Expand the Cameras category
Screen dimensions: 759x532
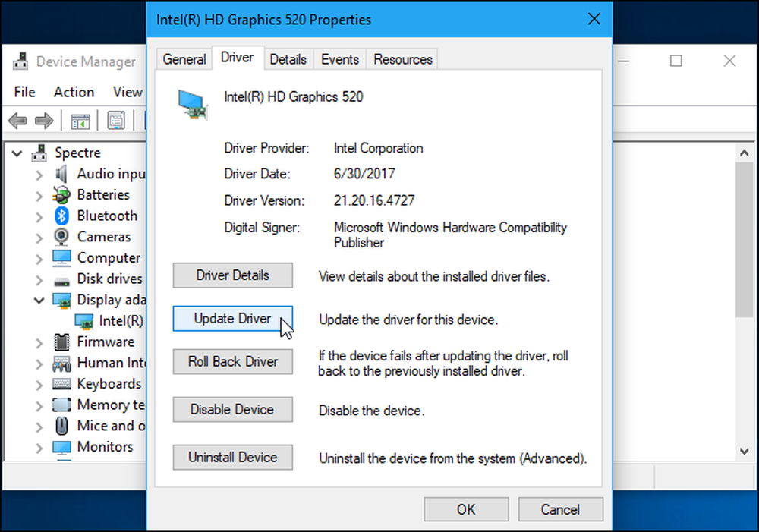click(x=39, y=238)
